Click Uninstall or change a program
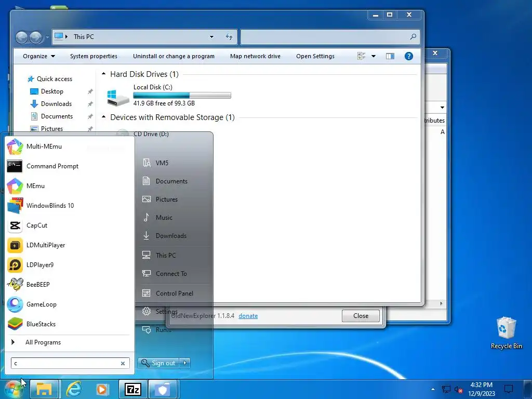This screenshot has height=399, width=532. (x=174, y=56)
